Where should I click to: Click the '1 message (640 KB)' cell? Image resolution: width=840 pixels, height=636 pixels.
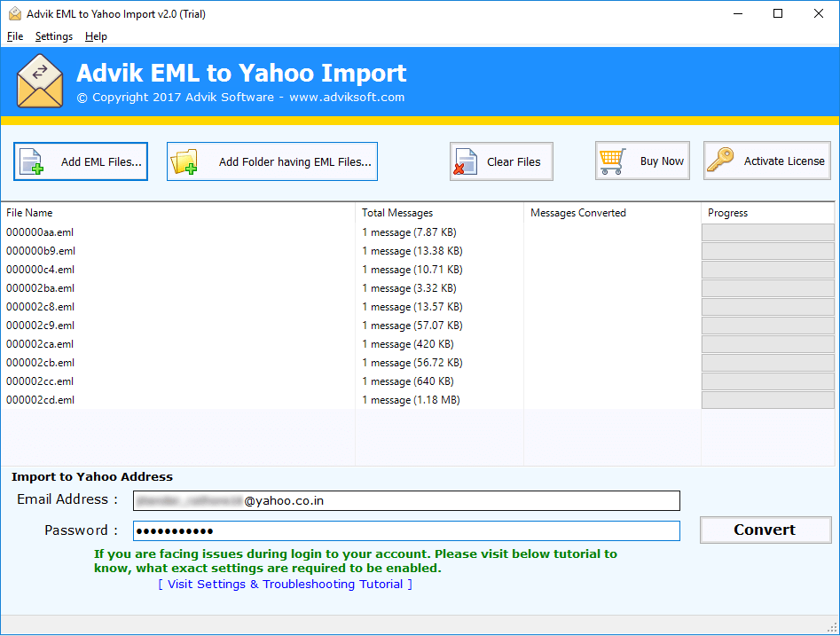pos(408,381)
